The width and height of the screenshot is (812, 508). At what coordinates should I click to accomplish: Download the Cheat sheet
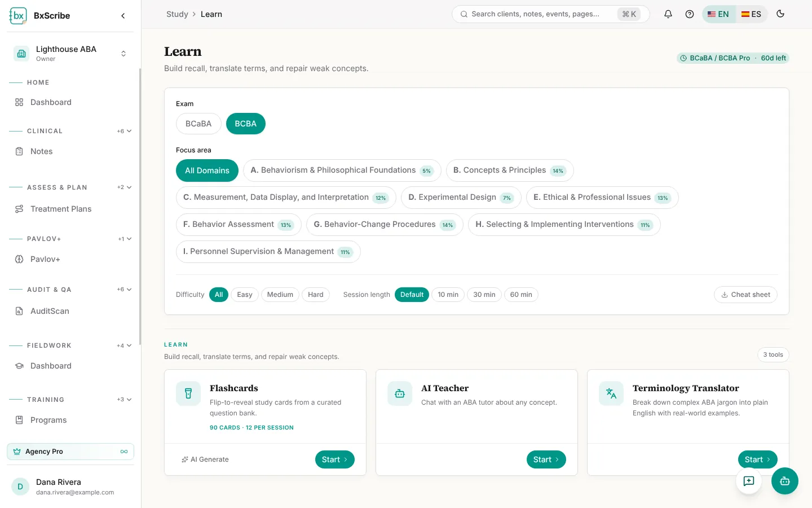point(745,295)
